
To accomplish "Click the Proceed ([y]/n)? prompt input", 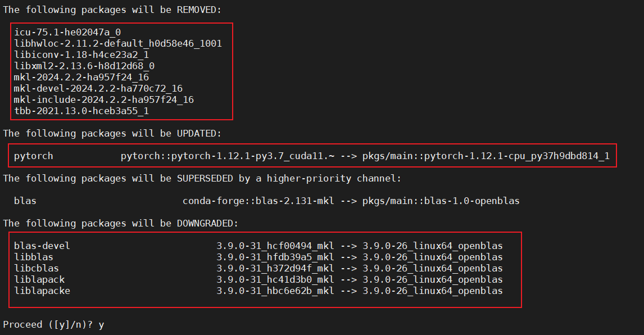I will 102,325.
